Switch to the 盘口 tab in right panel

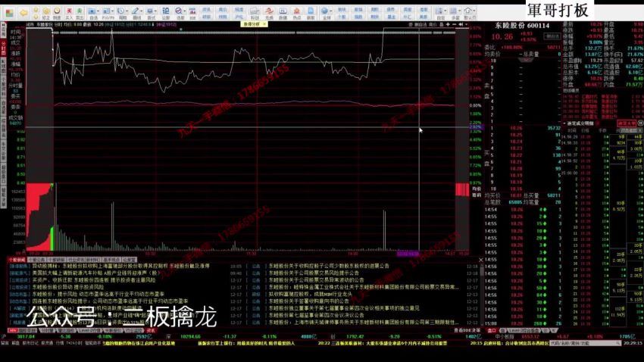(x=492, y=330)
